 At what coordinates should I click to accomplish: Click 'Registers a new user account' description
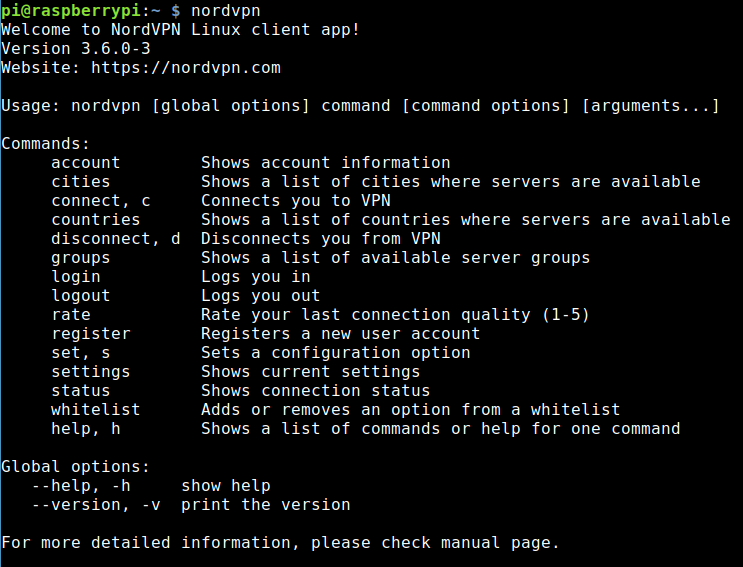[340, 334]
